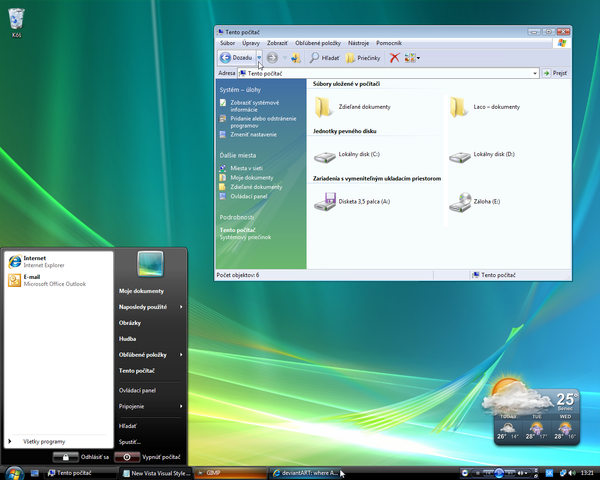Open Zdieľané dokumenty in sidebar list
The image size is (600, 480).
(256, 187)
